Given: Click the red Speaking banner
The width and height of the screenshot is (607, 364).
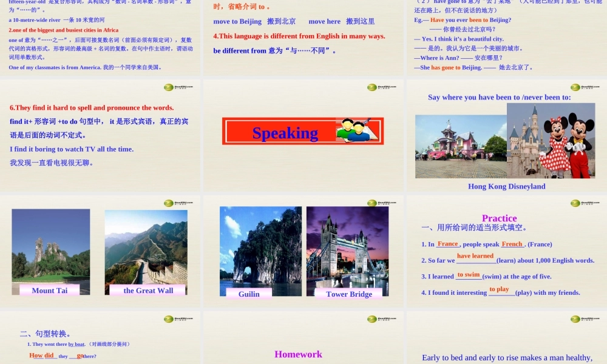Looking at the screenshot, I should (285, 132).
